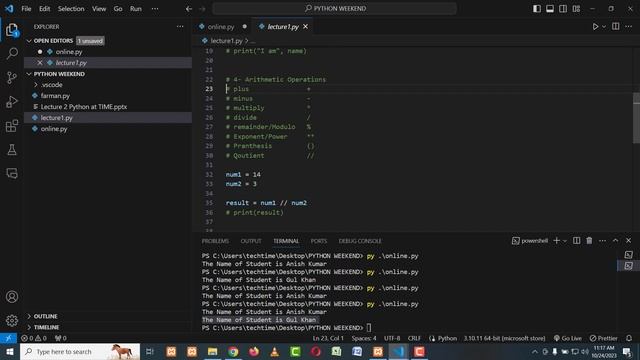640x360 pixels.
Task: Split the editor to the right
Action: click(616, 27)
